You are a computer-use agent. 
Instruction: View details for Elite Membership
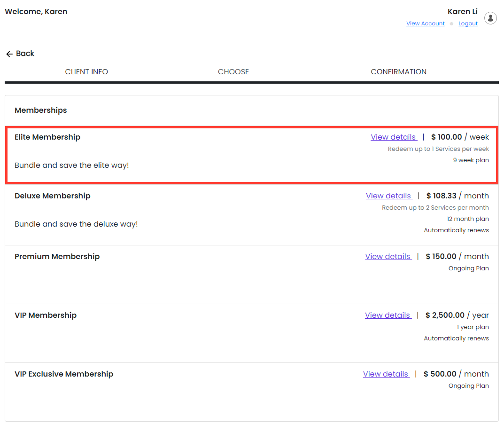pyautogui.click(x=394, y=137)
